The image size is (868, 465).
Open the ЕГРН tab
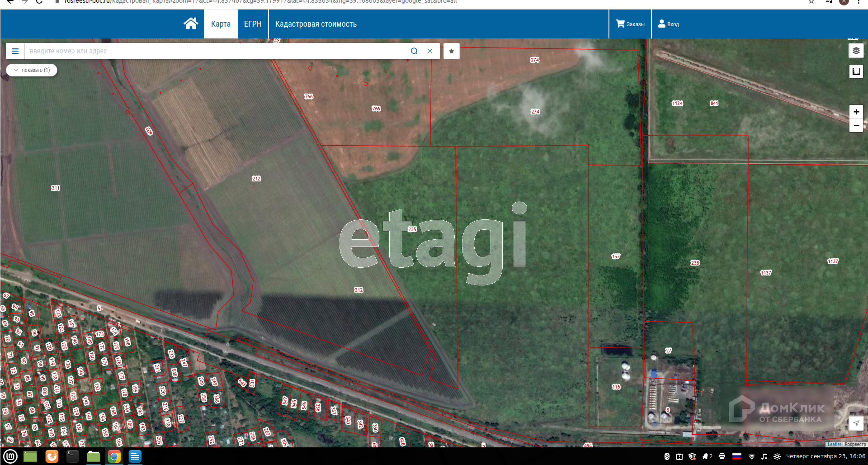[x=253, y=24]
